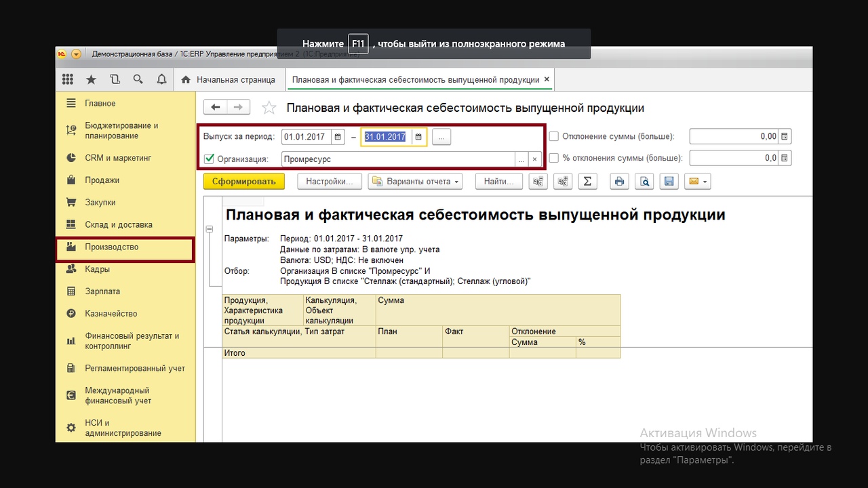
Task: Add report to favorites with star outline
Action: (x=269, y=108)
